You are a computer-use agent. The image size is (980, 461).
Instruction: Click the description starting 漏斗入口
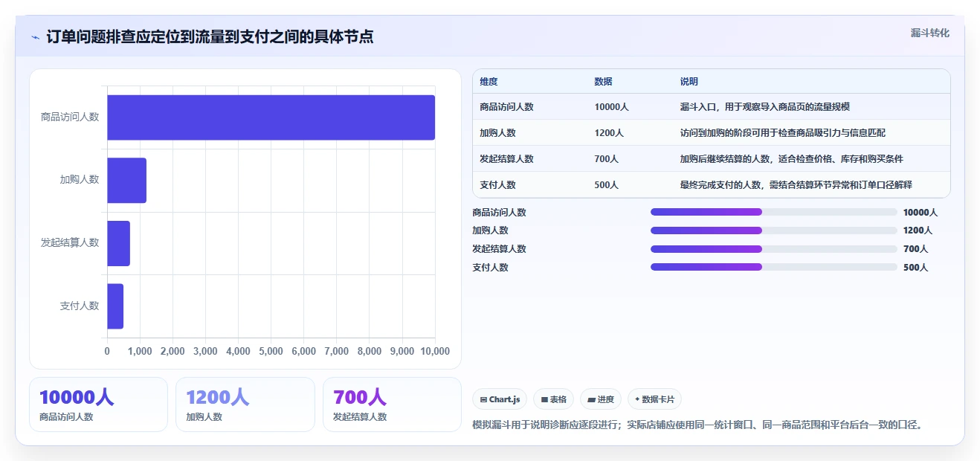point(764,107)
